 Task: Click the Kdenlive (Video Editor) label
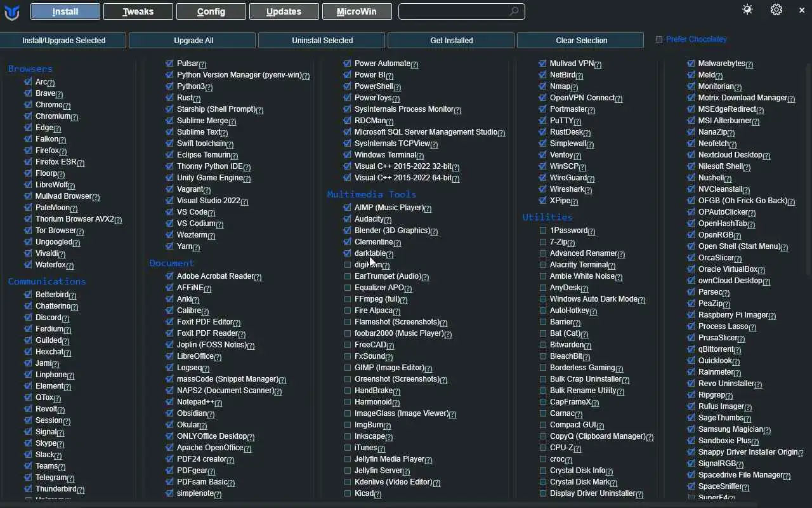[393, 482]
